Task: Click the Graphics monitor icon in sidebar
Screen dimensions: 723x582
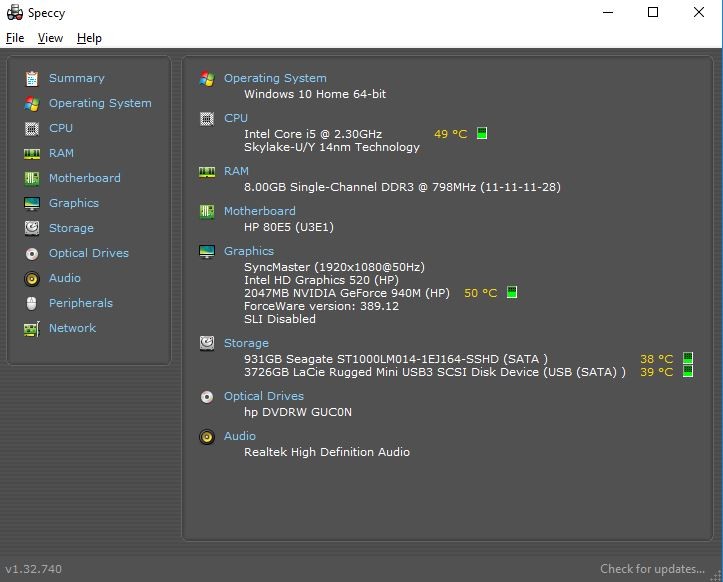Action: pyautogui.click(x=31, y=203)
